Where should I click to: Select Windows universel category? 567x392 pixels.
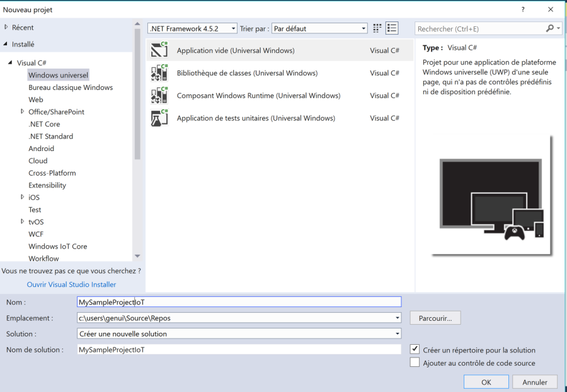58,75
